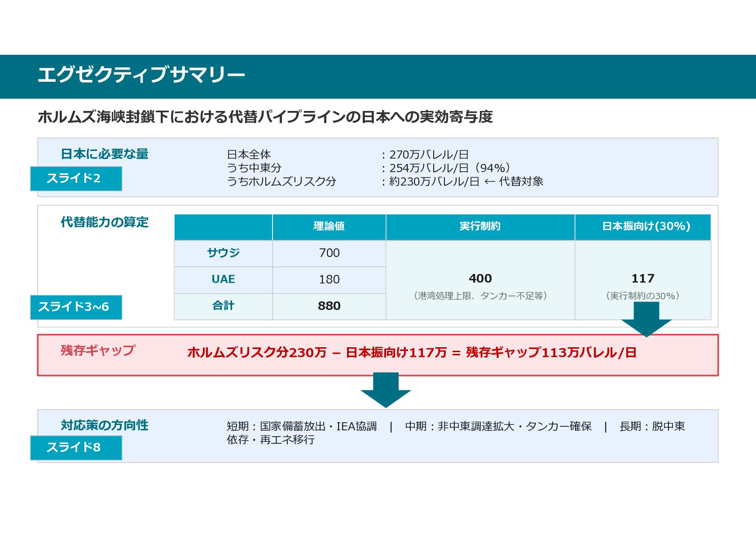Click the note （実行制約の30%）
This screenshot has height=535, width=756.
(x=643, y=296)
